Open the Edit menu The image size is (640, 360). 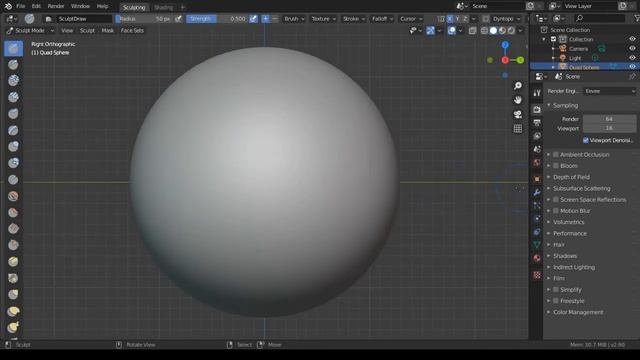coord(36,7)
